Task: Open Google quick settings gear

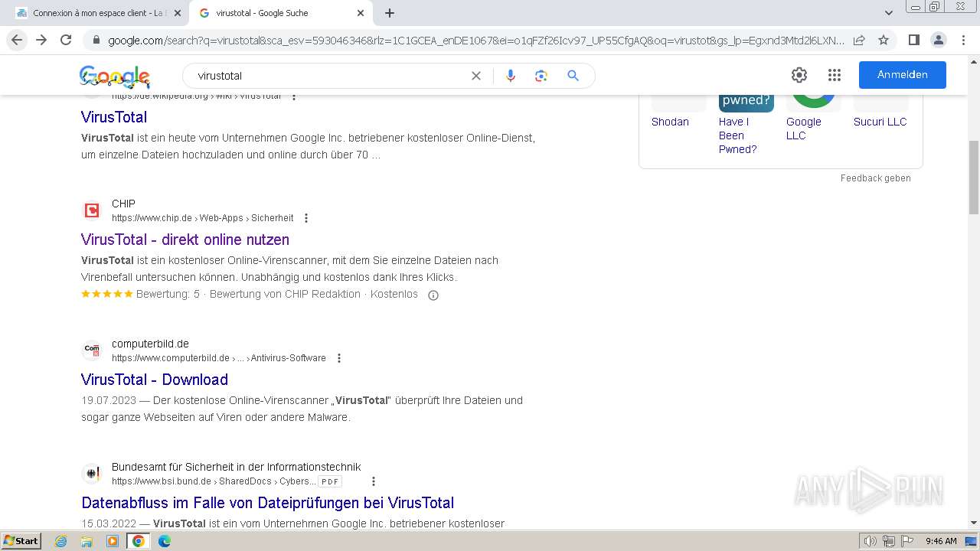Action: pyautogui.click(x=799, y=75)
